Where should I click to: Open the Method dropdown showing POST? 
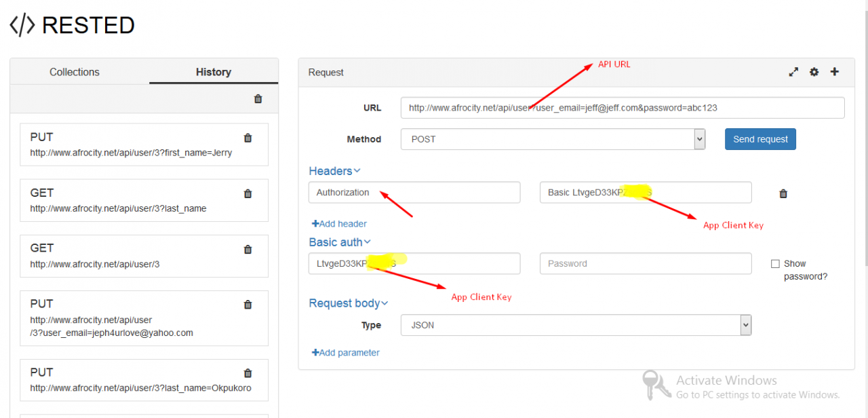[x=553, y=139]
